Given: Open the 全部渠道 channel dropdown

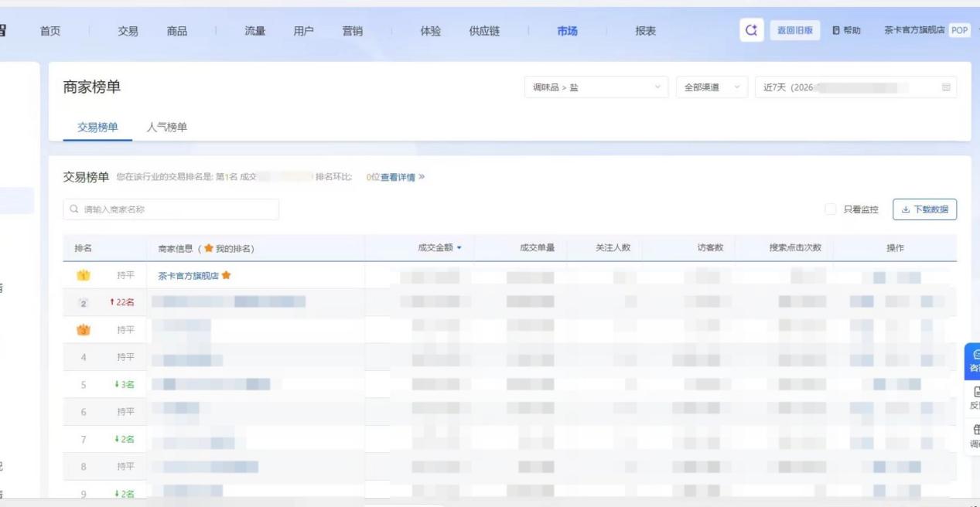Looking at the screenshot, I should click(x=712, y=87).
